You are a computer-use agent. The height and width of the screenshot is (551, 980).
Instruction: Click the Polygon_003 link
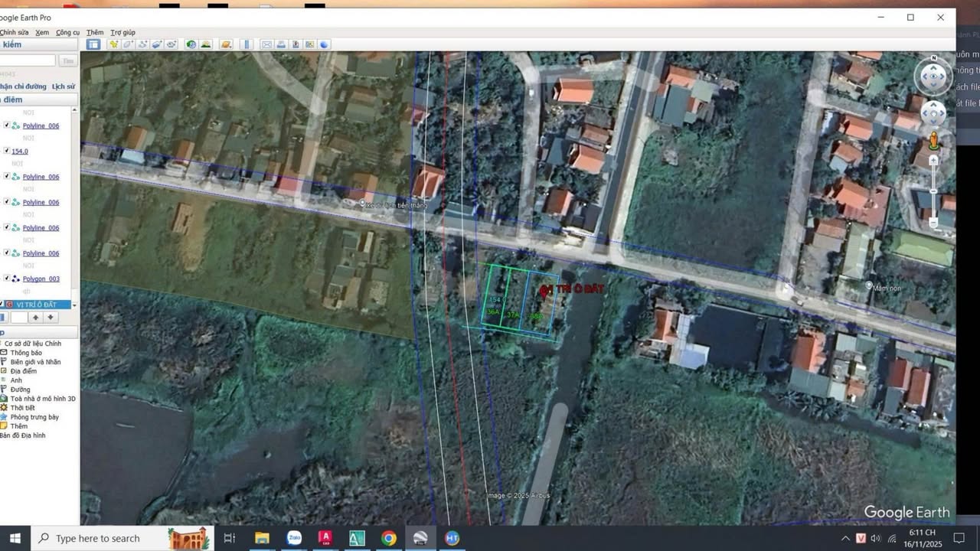tap(41, 279)
